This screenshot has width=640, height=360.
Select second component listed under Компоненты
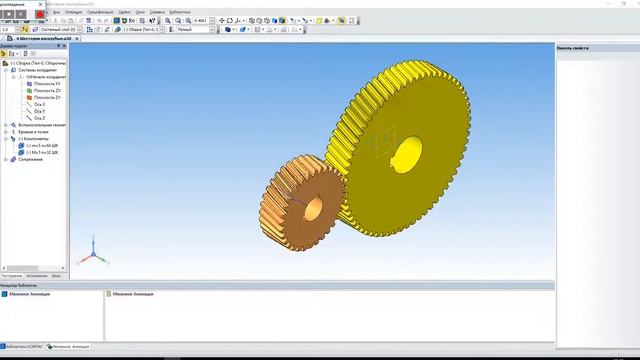tap(42, 153)
